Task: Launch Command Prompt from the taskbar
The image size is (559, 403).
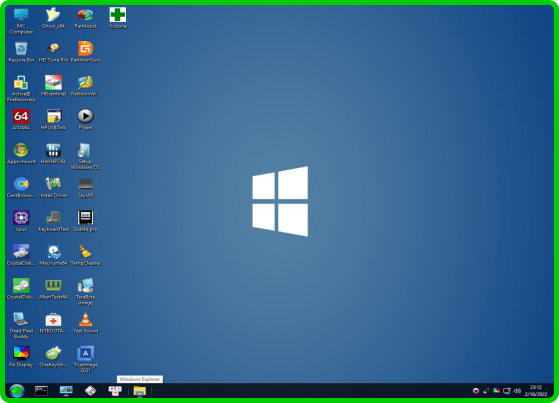Action: (41, 391)
